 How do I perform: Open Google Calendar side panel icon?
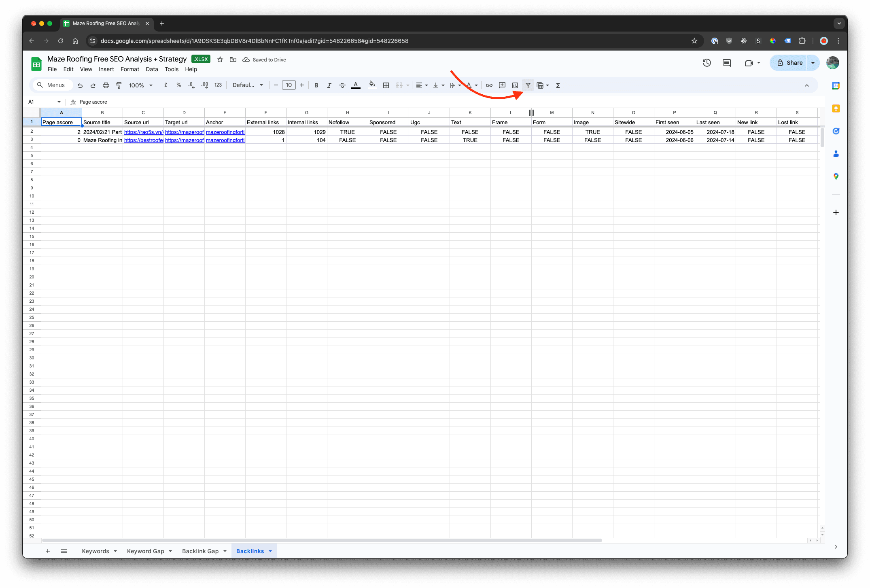[836, 86]
